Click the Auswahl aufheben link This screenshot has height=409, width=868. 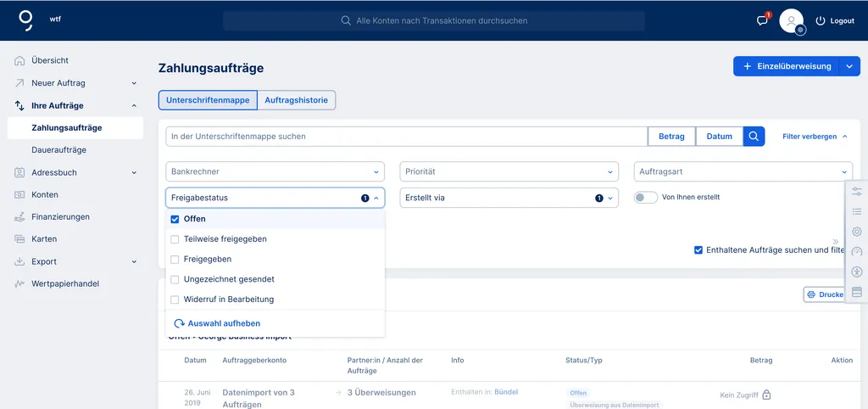(x=224, y=323)
